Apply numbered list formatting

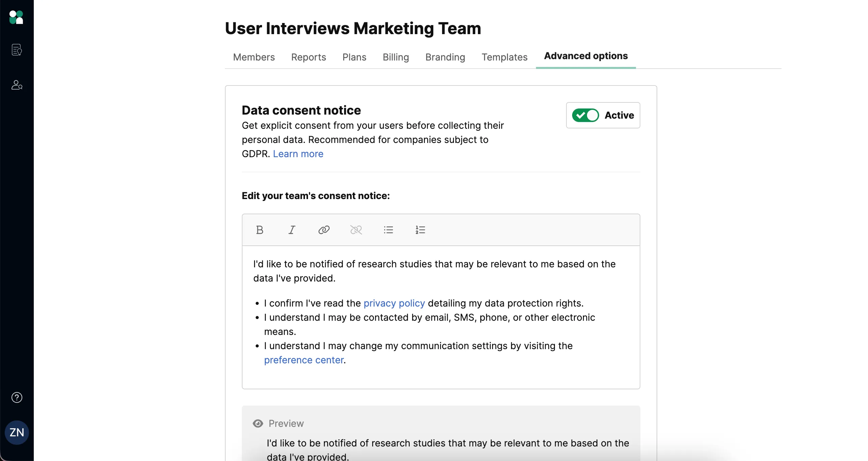[420, 230]
